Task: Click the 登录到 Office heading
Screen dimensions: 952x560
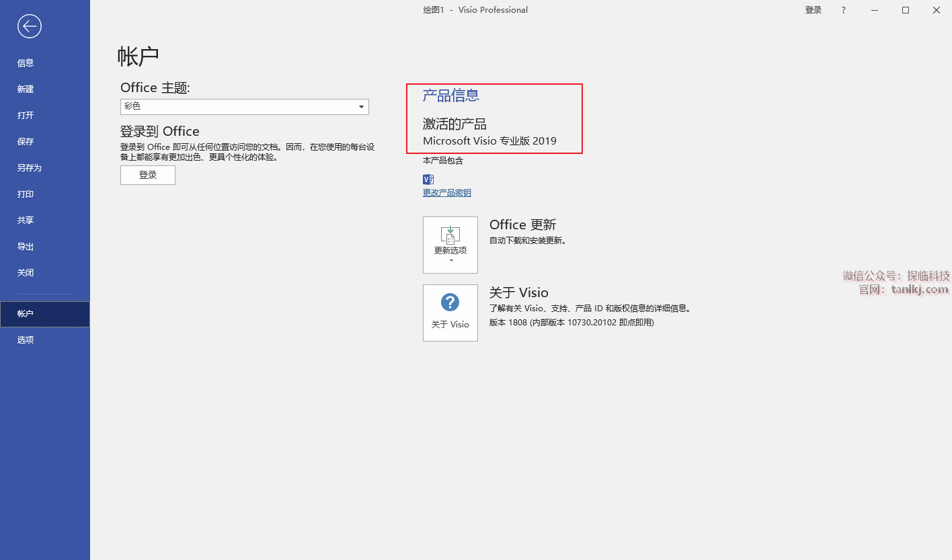Action: click(160, 131)
